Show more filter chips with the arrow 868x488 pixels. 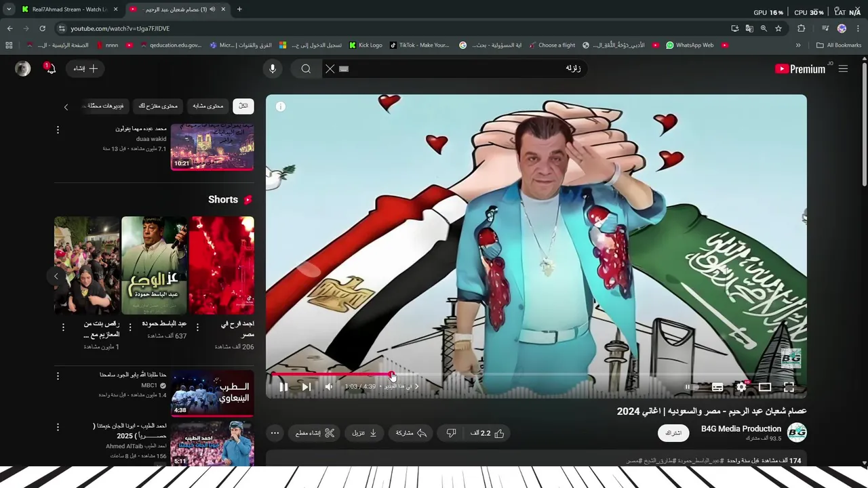coord(66,106)
